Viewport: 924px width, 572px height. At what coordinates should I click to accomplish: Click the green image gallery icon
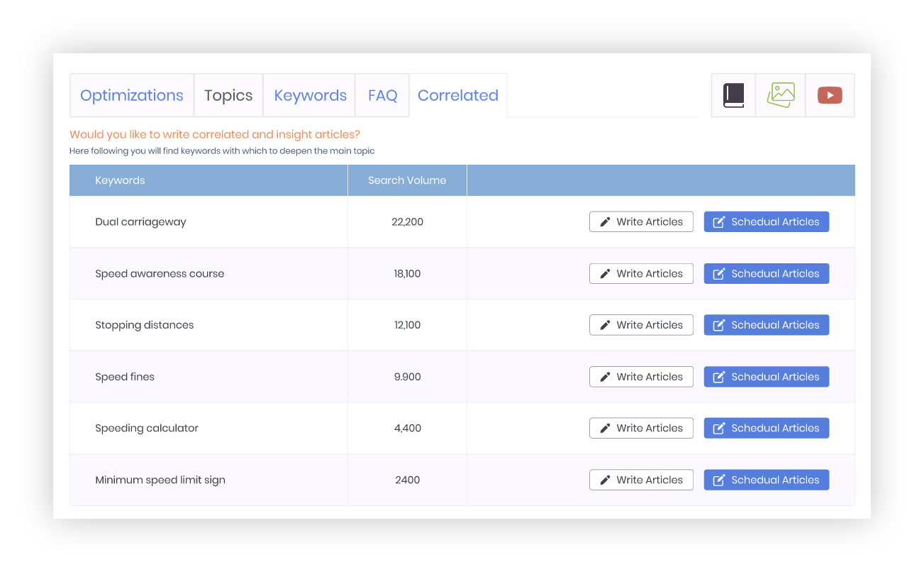point(780,95)
